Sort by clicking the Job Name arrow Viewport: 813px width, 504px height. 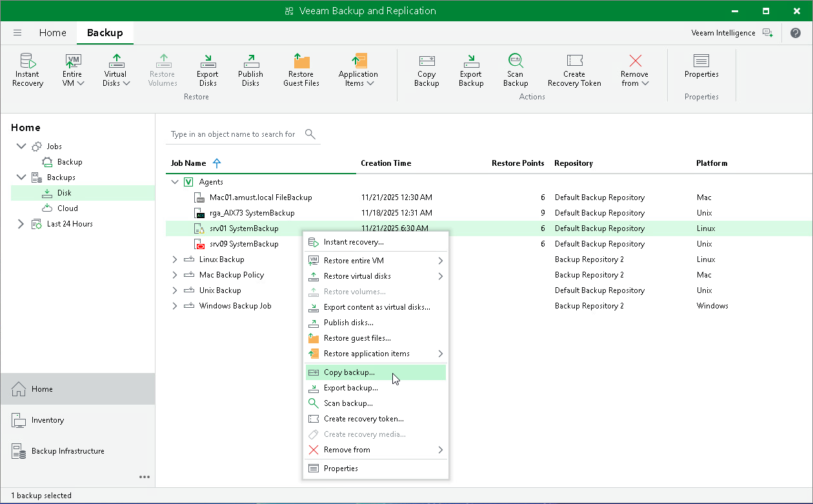point(216,163)
